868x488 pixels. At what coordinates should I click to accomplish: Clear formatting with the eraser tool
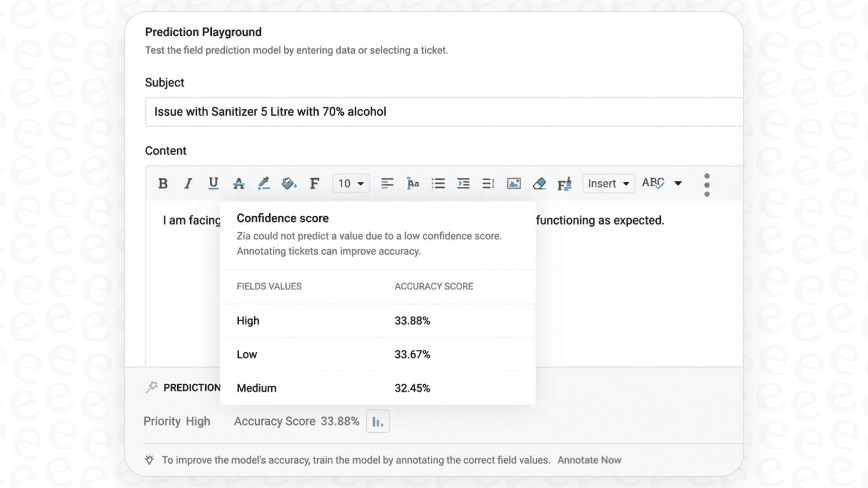[539, 183]
